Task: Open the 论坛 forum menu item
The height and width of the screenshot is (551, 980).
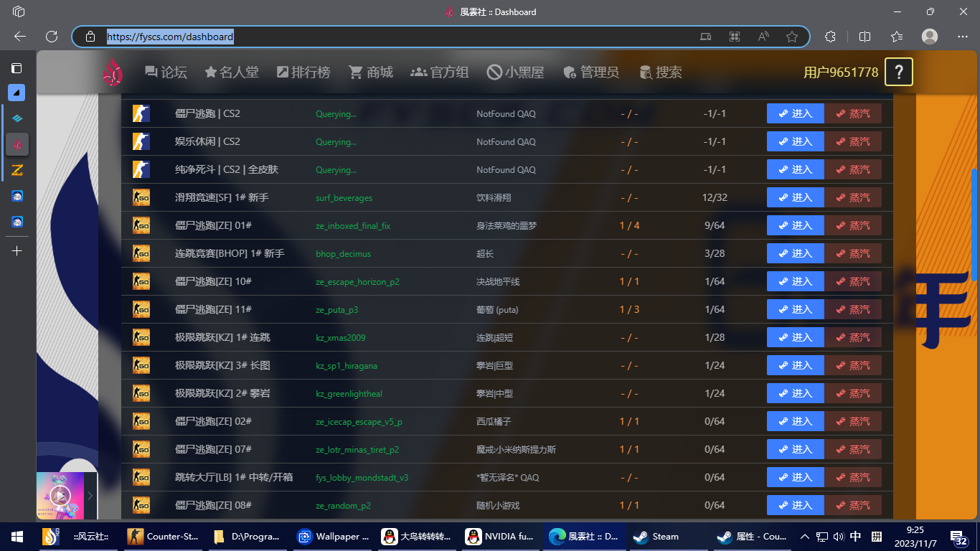Action: tap(166, 72)
